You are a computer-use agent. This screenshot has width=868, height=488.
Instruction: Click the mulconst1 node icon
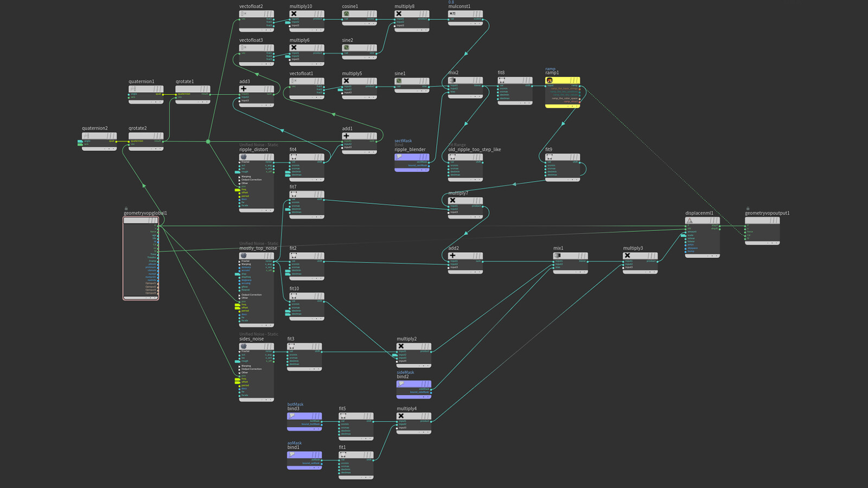click(452, 14)
